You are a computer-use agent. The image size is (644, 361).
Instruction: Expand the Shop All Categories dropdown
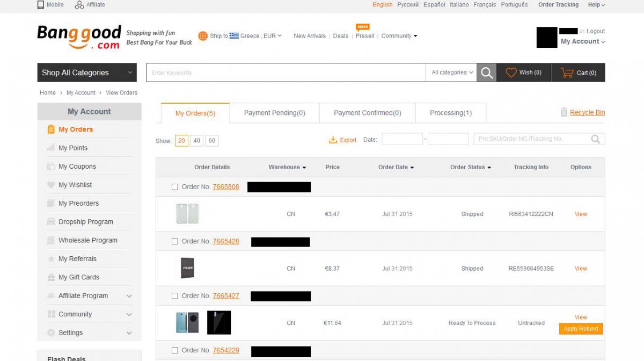click(87, 73)
